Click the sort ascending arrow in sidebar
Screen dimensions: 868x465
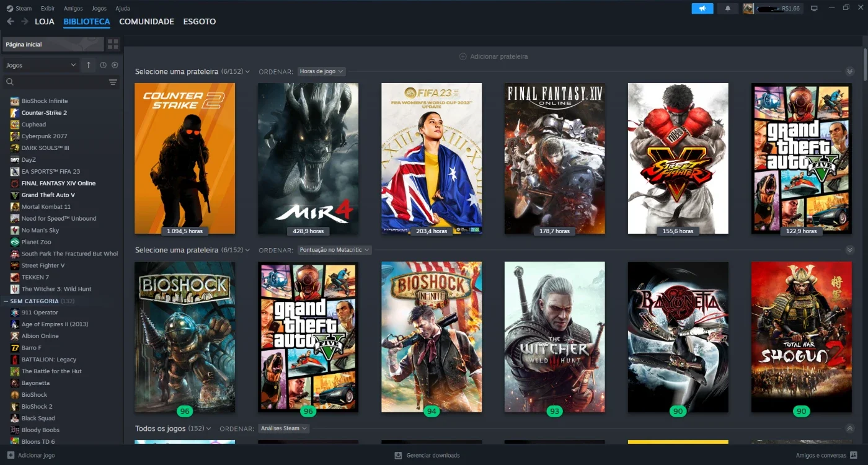pyautogui.click(x=89, y=65)
